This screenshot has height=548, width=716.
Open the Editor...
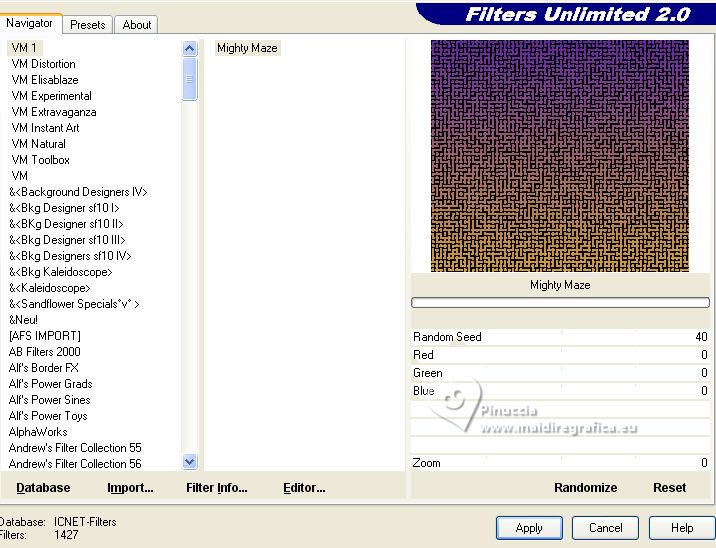(304, 488)
